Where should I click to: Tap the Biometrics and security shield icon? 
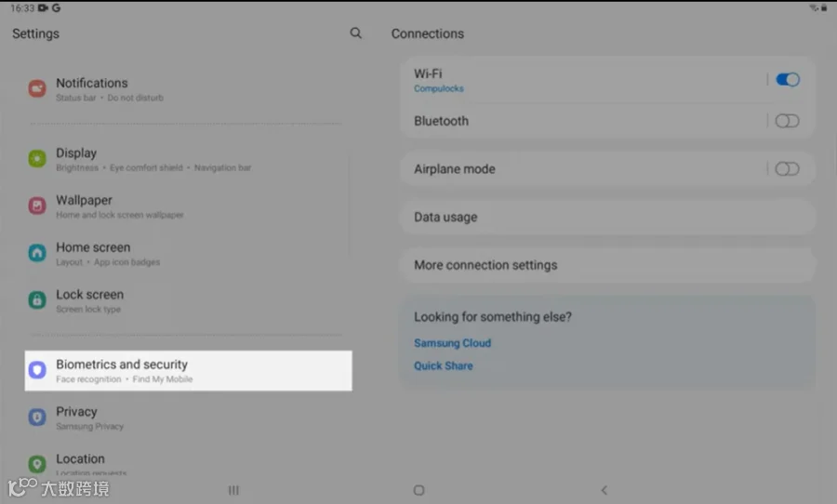tap(37, 370)
